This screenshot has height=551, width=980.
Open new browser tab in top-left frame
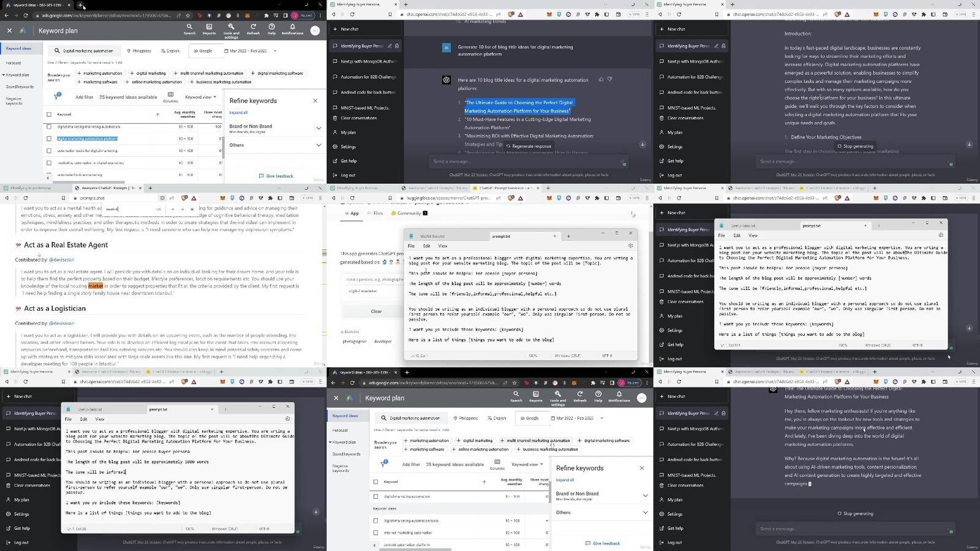81,5
